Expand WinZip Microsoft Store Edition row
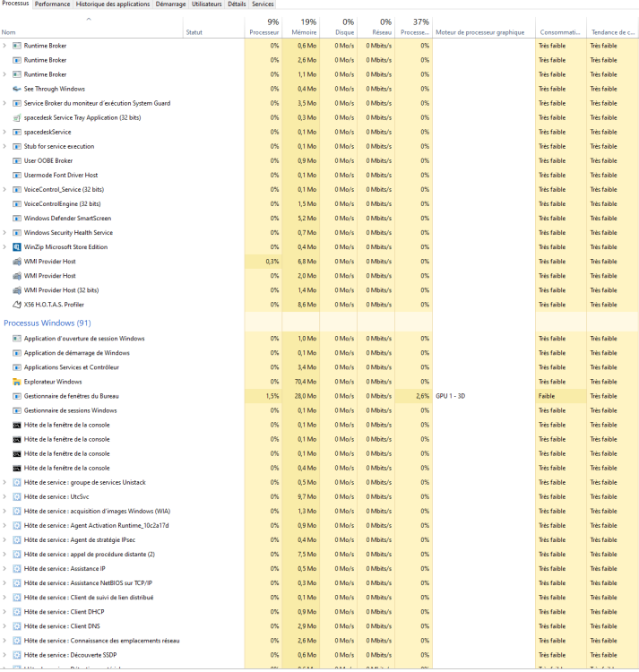Viewport: 639px width, 672px height. tap(4, 247)
